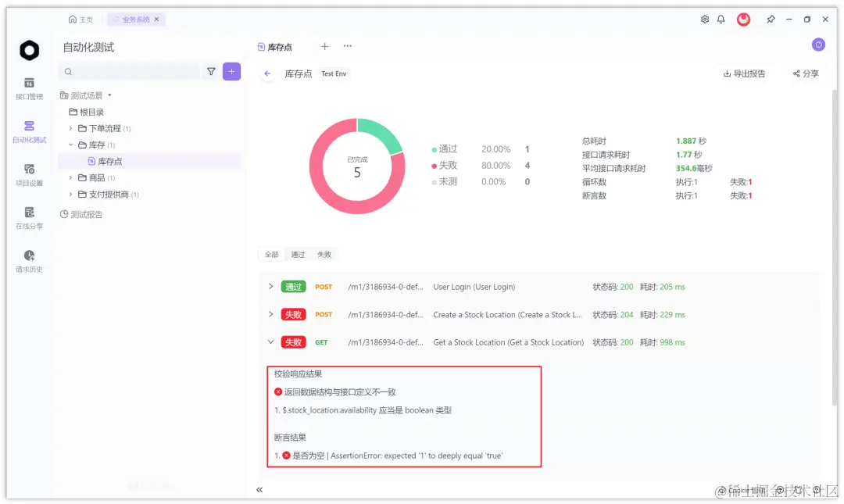View 请求历史 via the sidebar icon
The image size is (844, 504).
pyautogui.click(x=29, y=258)
